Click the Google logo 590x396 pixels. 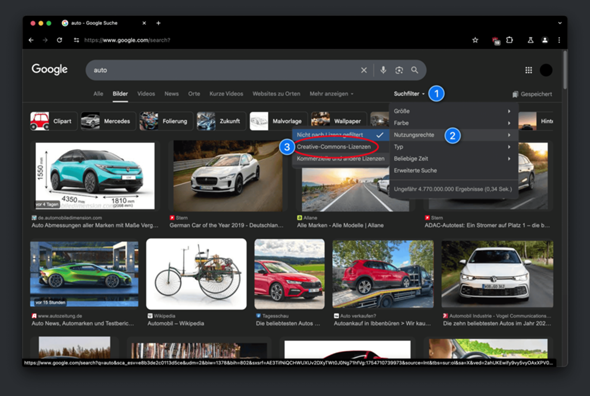pos(50,69)
